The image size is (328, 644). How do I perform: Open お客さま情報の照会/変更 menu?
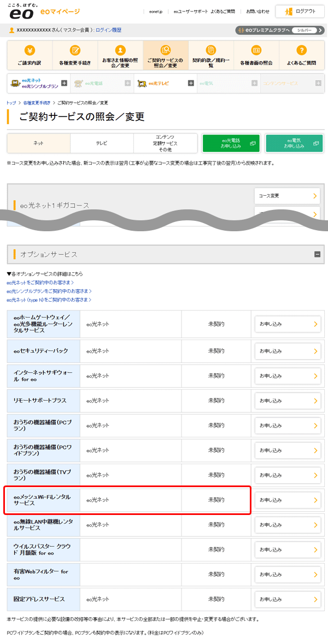point(120,55)
